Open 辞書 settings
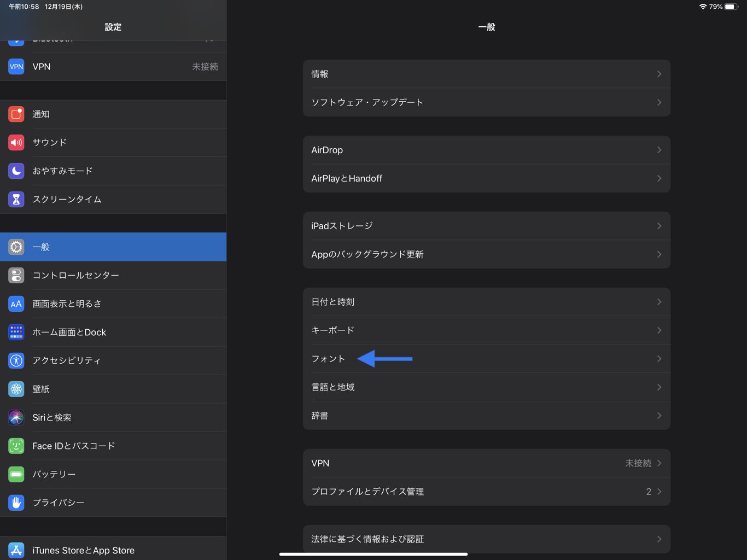This screenshot has width=747, height=560. [x=487, y=416]
